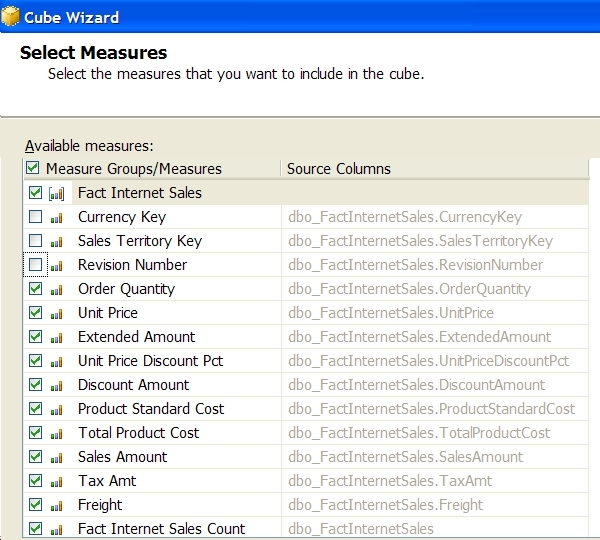Click the Revision Number measure icon

tap(56, 266)
